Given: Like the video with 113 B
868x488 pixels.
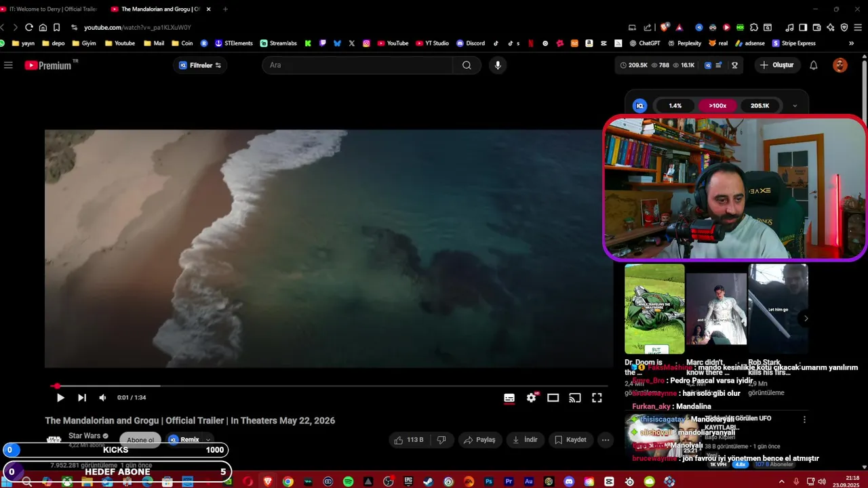Looking at the screenshot, I should 409,440.
